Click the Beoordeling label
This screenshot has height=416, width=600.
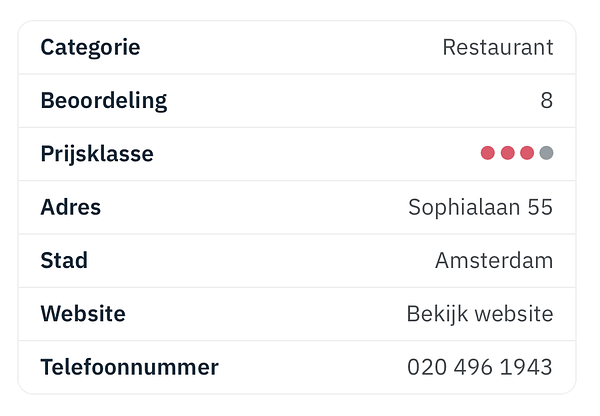(104, 100)
